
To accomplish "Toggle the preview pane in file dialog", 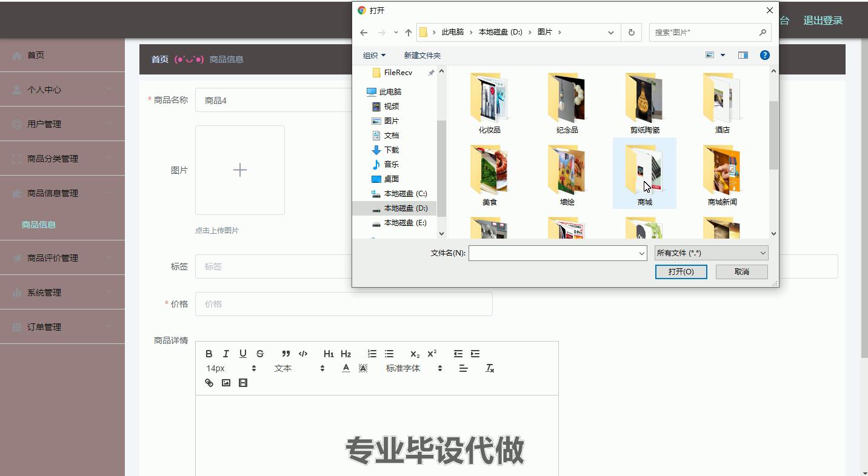I will (743, 55).
